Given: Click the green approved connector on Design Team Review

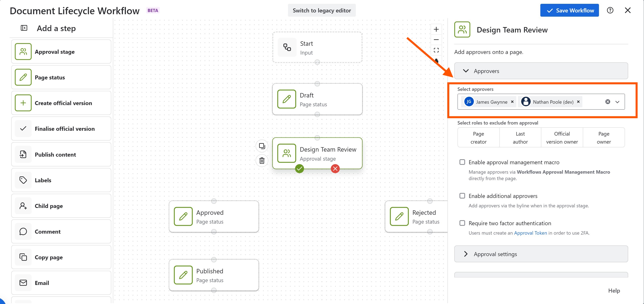Looking at the screenshot, I should tap(299, 169).
